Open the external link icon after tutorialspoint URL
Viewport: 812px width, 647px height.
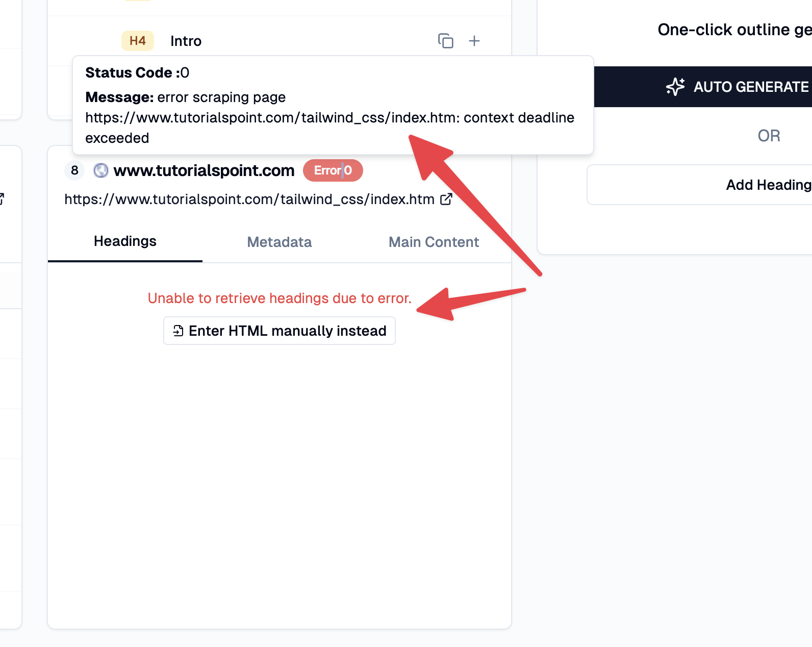pos(446,199)
